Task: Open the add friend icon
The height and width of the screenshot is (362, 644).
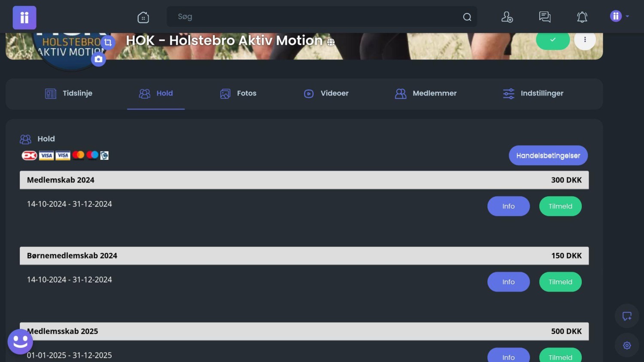Action: pos(507,17)
